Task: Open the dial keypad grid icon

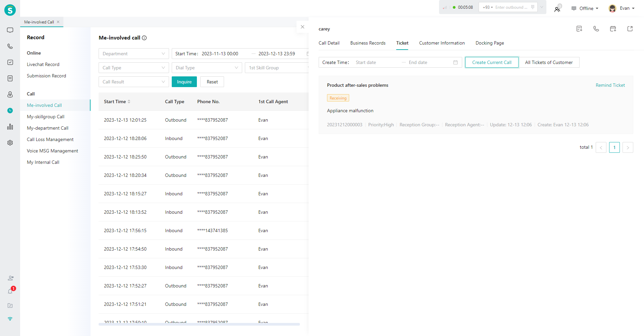Action: click(533, 7)
